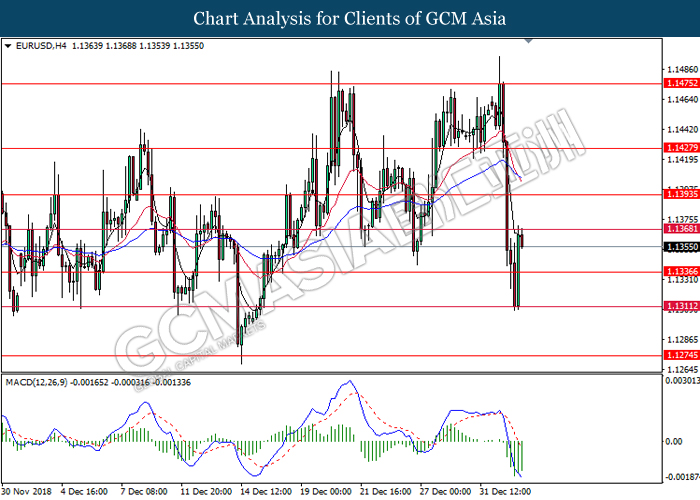Click the chart title 'Chart Analysis for Clients of GCM Asia'

[350, 18]
